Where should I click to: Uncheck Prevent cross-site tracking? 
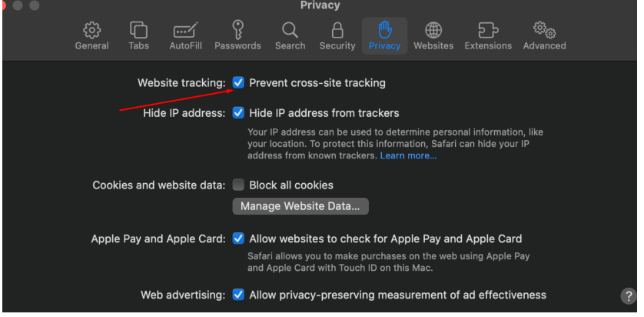(238, 82)
